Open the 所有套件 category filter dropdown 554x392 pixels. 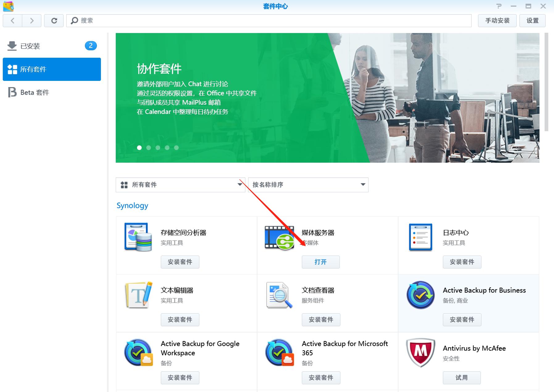point(180,185)
